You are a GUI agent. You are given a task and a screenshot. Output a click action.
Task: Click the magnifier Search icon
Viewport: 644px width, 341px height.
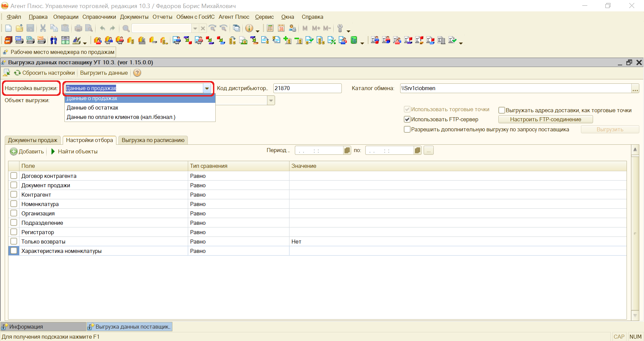(x=126, y=28)
